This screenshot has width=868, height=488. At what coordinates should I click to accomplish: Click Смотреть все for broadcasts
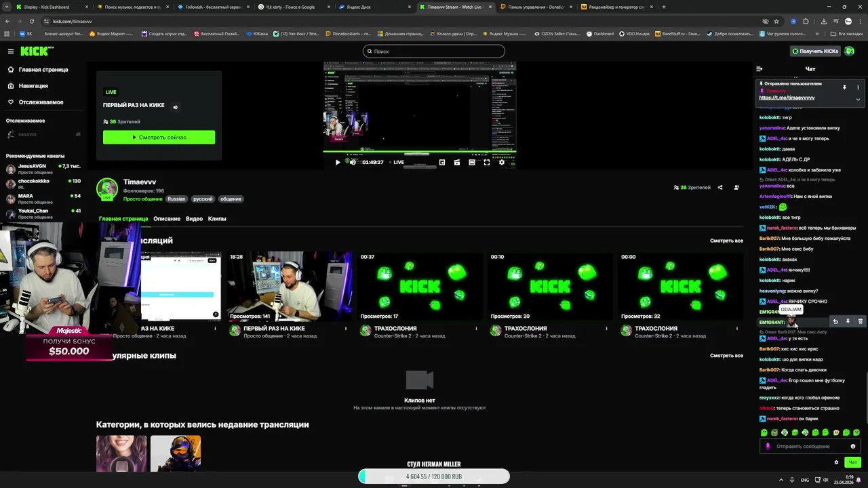[x=726, y=241]
